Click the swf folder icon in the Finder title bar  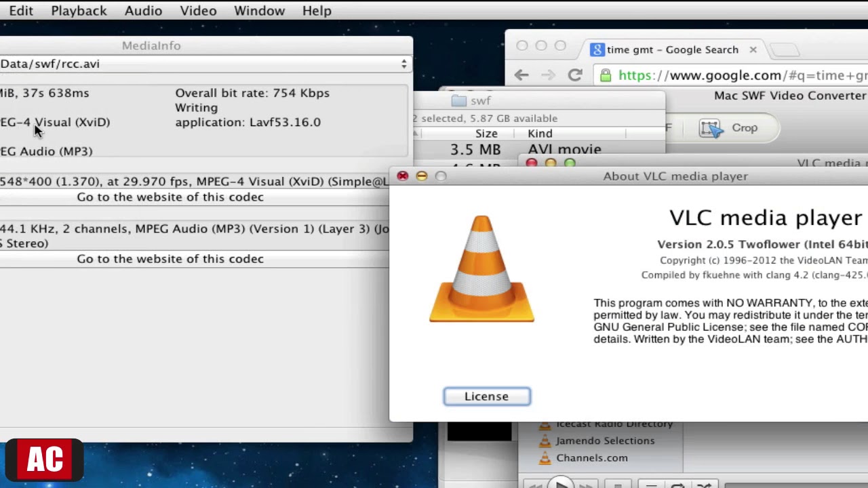[x=459, y=101]
